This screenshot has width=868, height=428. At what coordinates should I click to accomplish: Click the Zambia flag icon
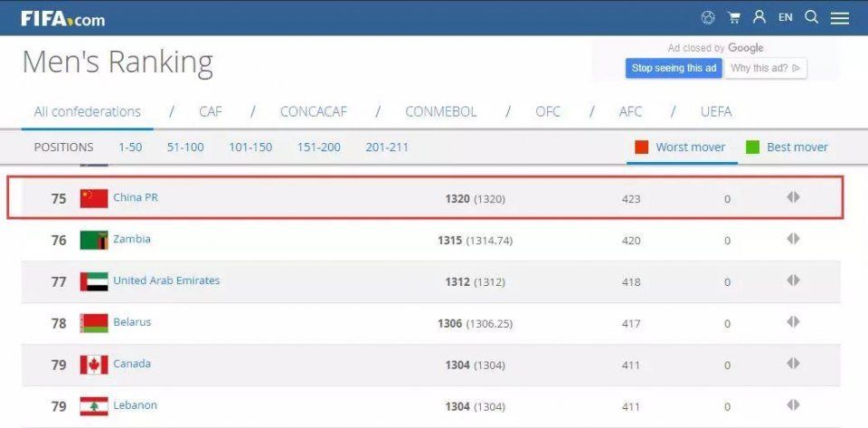tap(94, 240)
